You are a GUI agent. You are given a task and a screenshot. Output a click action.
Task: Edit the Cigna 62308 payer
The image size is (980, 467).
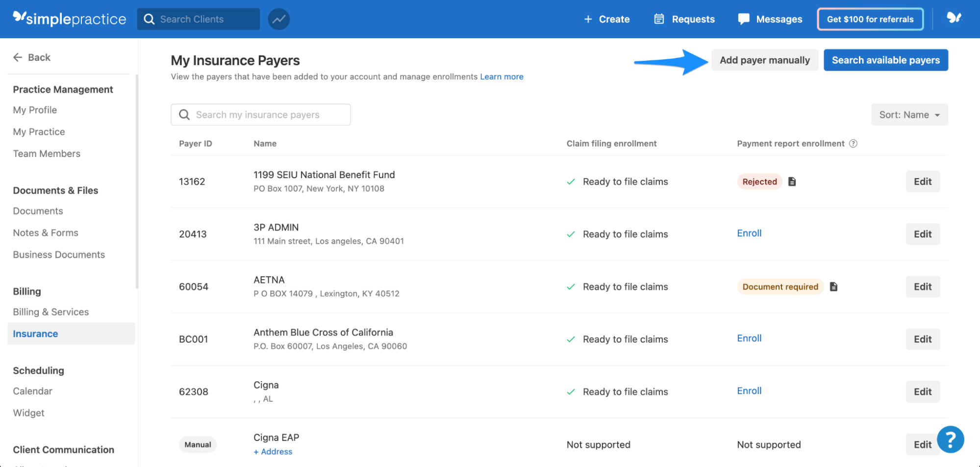923,391
